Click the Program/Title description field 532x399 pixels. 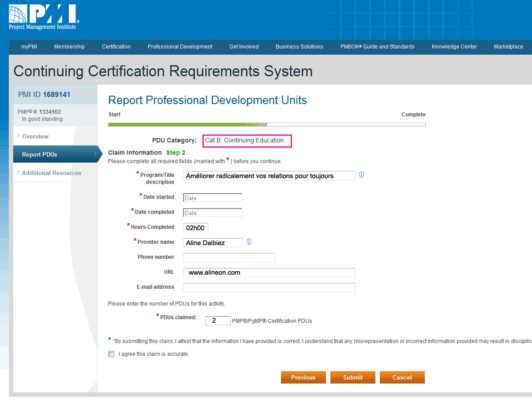(269, 175)
